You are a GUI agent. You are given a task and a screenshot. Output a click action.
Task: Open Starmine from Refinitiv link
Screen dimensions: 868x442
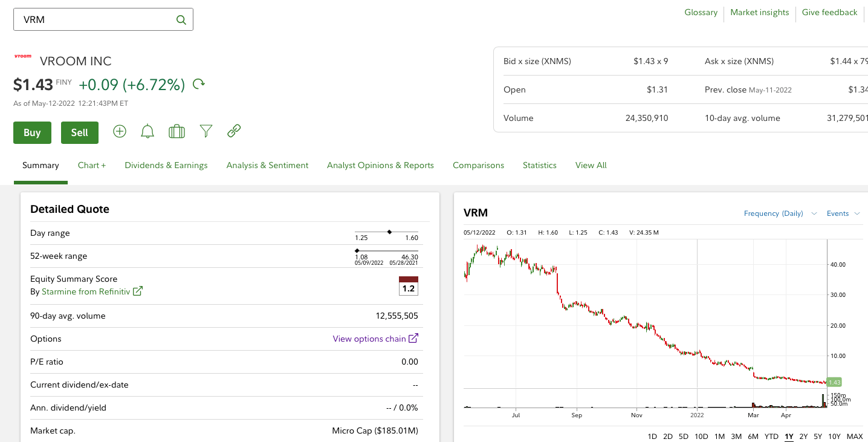tap(86, 291)
